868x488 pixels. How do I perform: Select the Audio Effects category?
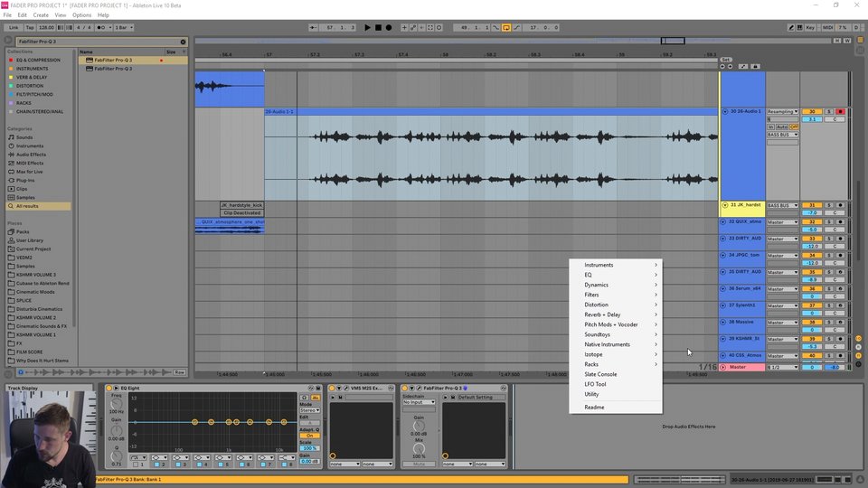[31, 155]
